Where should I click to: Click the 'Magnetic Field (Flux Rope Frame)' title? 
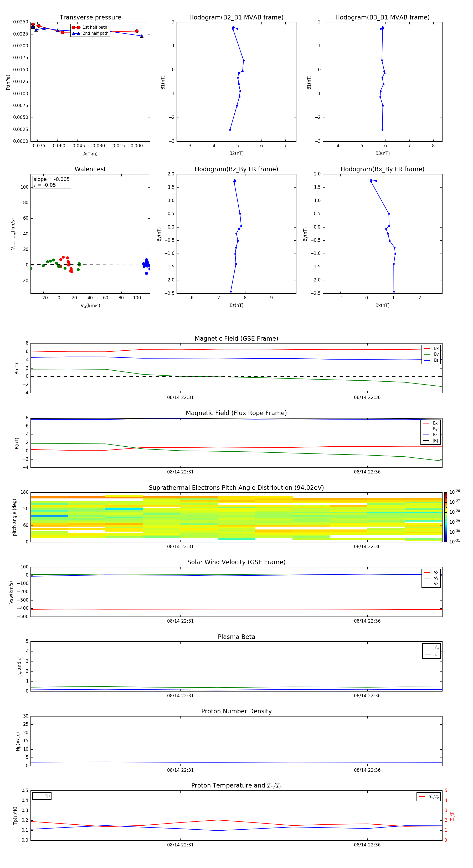(x=236, y=413)
